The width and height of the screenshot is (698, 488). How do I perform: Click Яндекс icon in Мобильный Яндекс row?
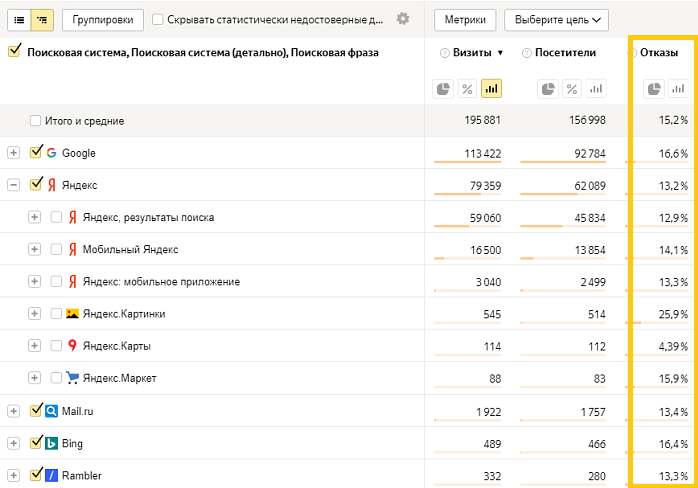73,249
